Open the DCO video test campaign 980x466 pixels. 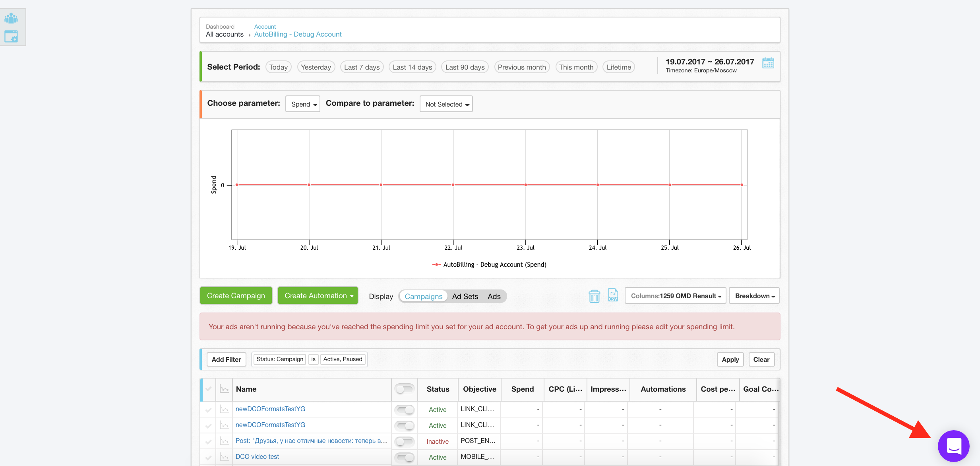click(257, 456)
